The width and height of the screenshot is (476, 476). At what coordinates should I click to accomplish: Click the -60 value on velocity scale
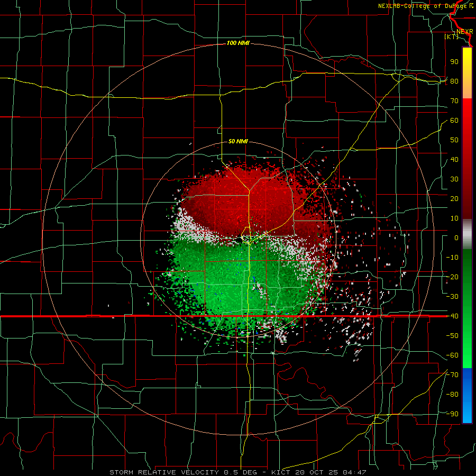(452, 355)
